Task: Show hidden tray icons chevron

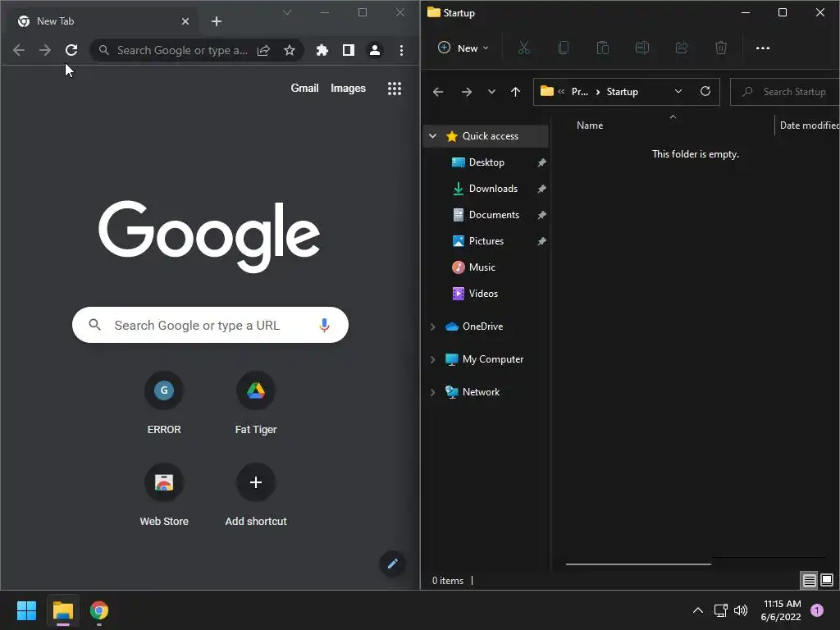Action: point(697,610)
